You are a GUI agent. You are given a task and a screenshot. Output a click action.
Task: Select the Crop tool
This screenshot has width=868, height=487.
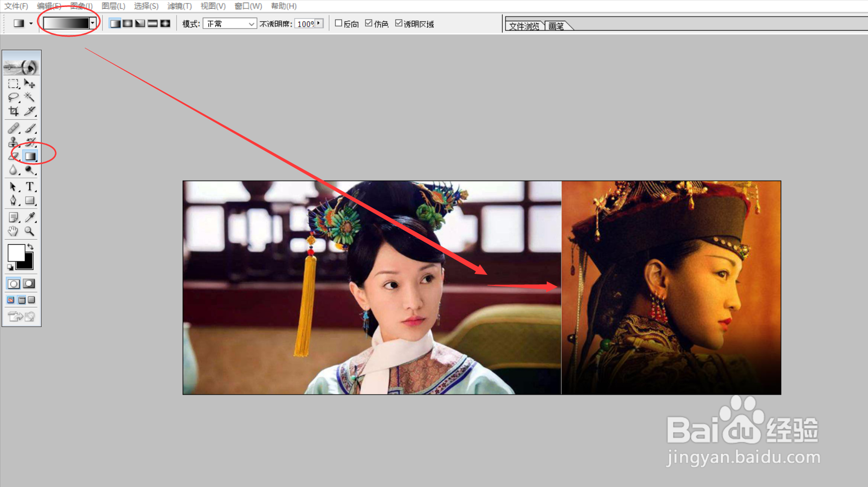click(x=14, y=111)
